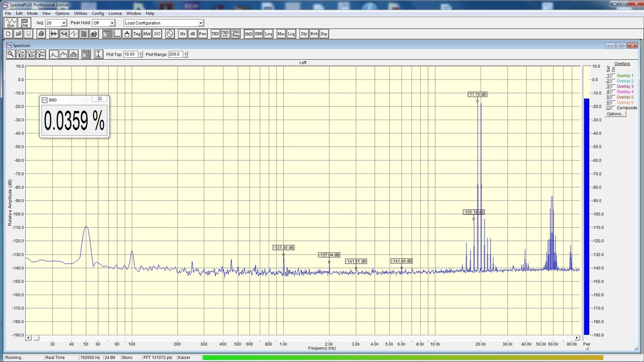Click the -17.76 dB peak marker label
Image resolution: width=644 pixels, height=362 pixels.
pyautogui.click(x=477, y=95)
